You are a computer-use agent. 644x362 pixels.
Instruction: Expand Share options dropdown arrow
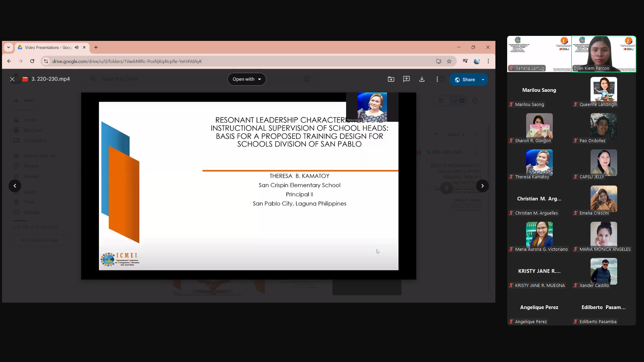coord(483,80)
